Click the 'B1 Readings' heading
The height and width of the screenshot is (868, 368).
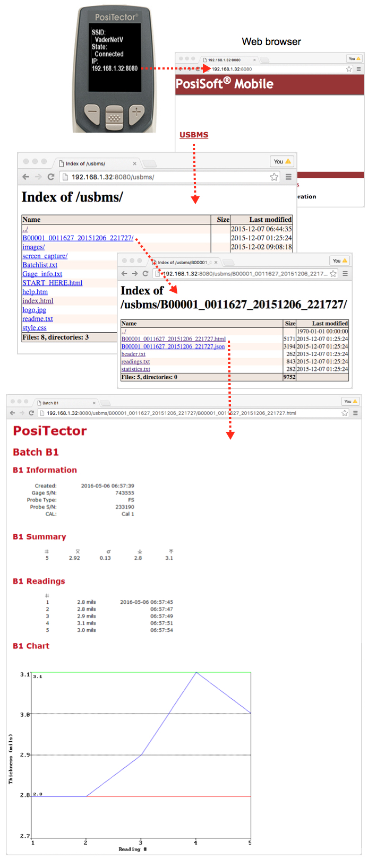(39, 581)
